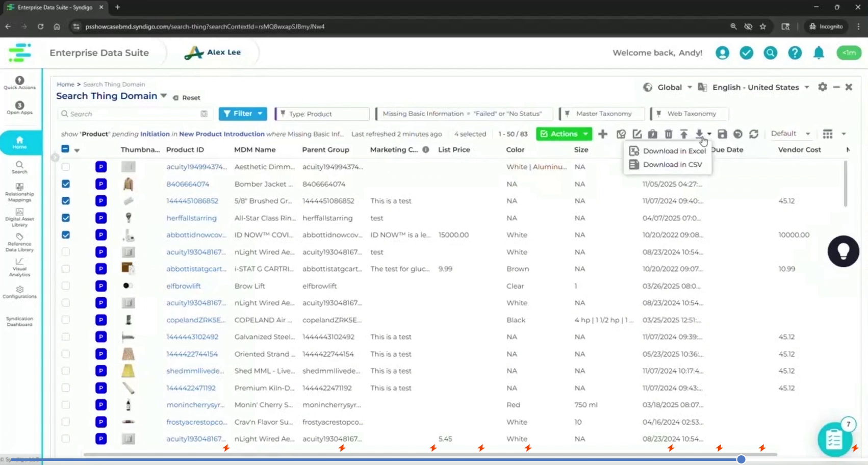Click the save icon in the toolbar
868x465 pixels.
[722, 134]
